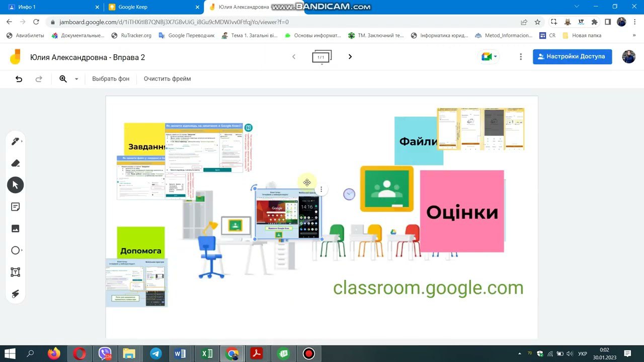The height and width of the screenshot is (362, 644).
Task: Go to previous frame arrow
Action: (294, 57)
